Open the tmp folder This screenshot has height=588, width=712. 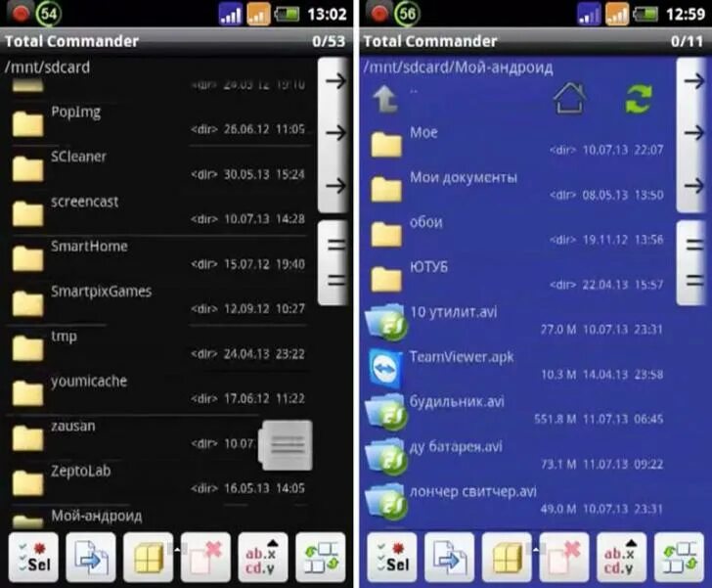pyautogui.click(x=158, y=347)
